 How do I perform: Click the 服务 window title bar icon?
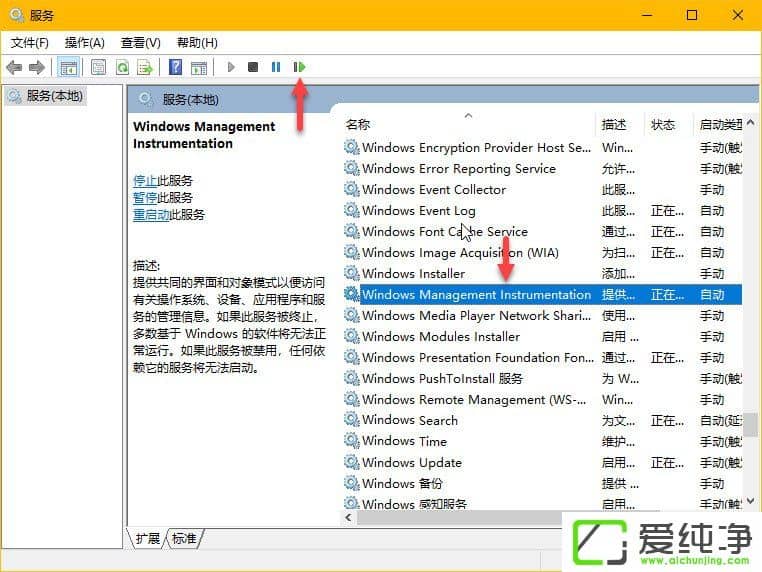(x=17, y=16)
